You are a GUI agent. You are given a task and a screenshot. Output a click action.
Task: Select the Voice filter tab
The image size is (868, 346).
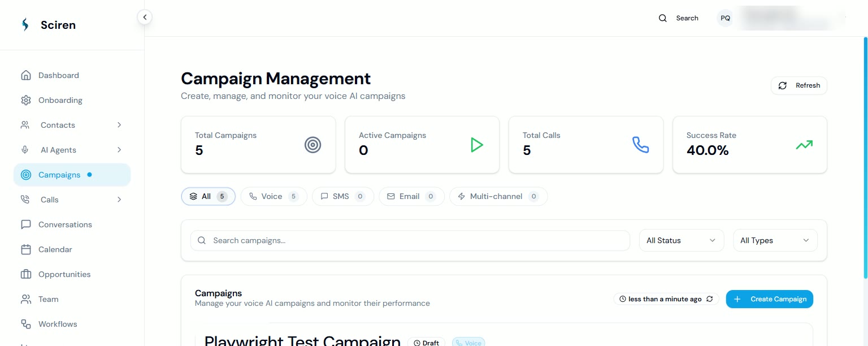point(274,196)
